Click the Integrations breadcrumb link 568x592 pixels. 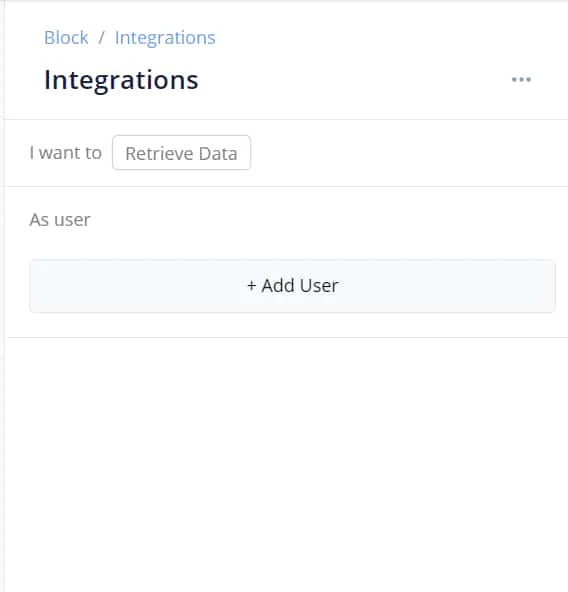[x=165, y=38]
